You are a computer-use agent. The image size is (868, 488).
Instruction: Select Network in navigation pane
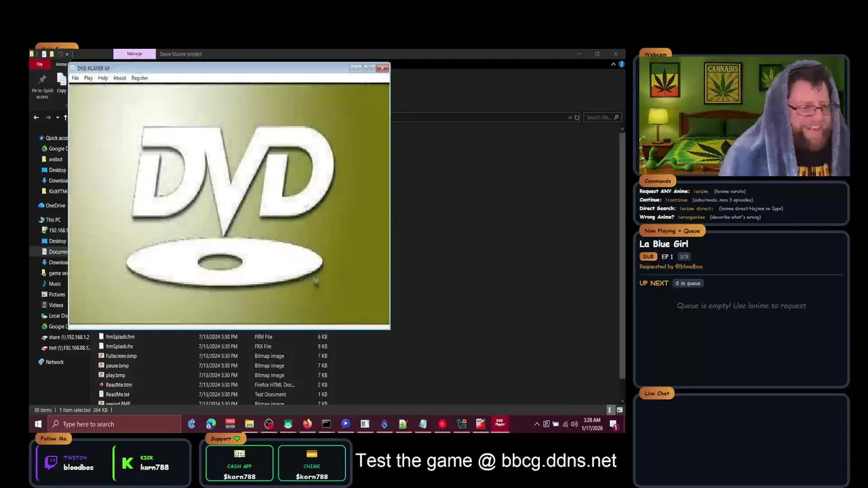coord(51,362)
